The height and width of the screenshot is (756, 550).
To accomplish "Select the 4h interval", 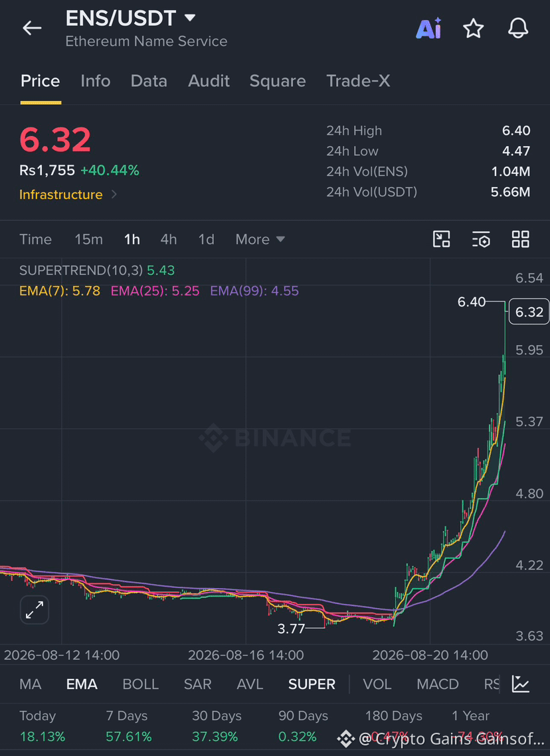I will 168,239.
